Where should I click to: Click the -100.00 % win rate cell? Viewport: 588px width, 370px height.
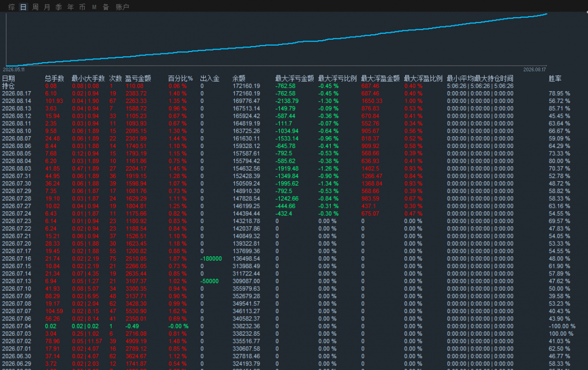tap(562, 326)
